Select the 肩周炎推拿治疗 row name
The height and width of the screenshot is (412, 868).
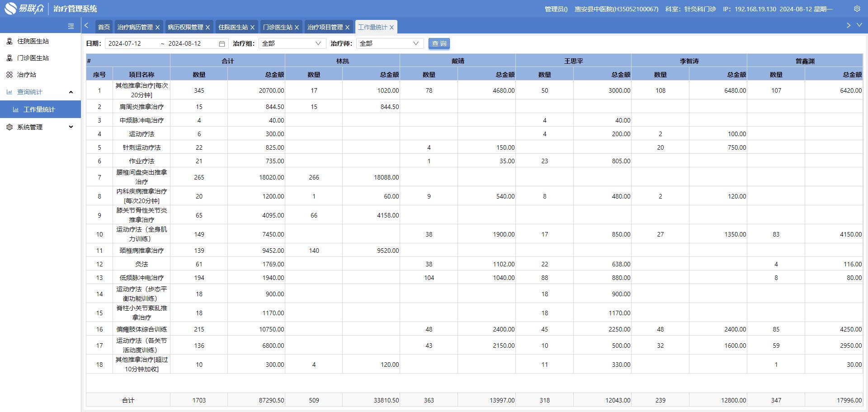point(142,107)
